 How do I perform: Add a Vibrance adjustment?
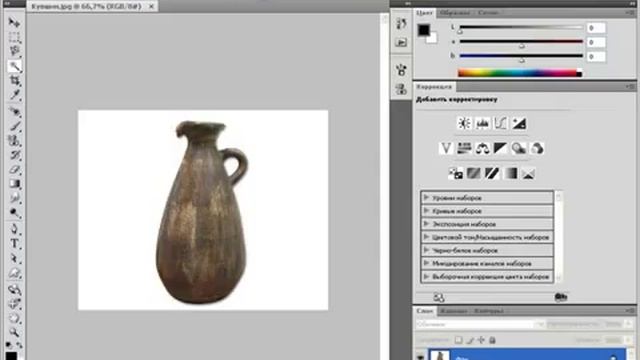pos(446,148)
